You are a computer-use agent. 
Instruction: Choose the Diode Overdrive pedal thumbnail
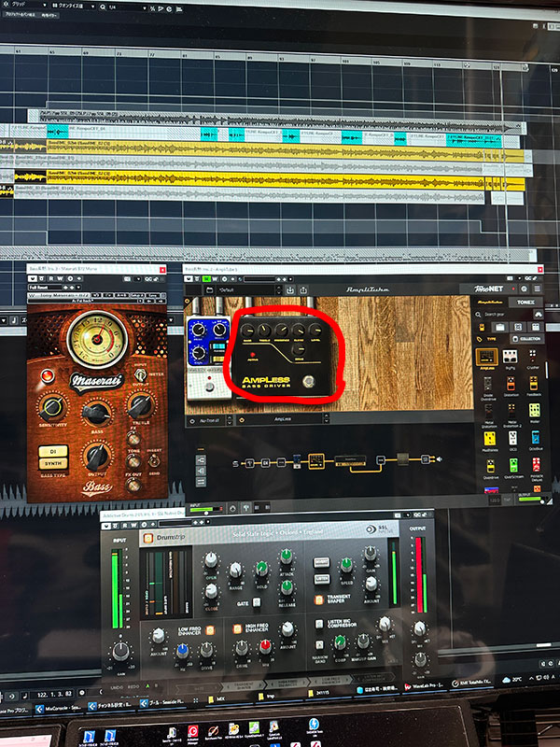click(487, 385)
